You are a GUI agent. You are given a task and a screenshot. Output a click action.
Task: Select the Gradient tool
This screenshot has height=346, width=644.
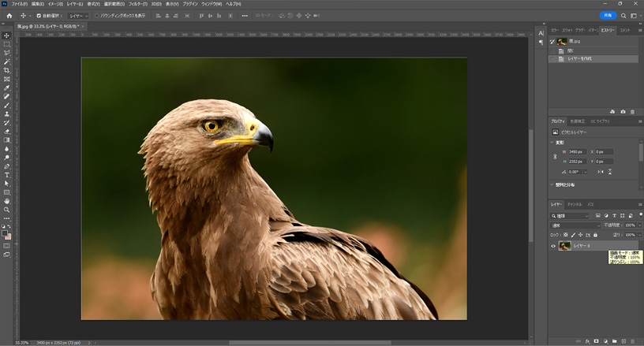click(6, 140)
